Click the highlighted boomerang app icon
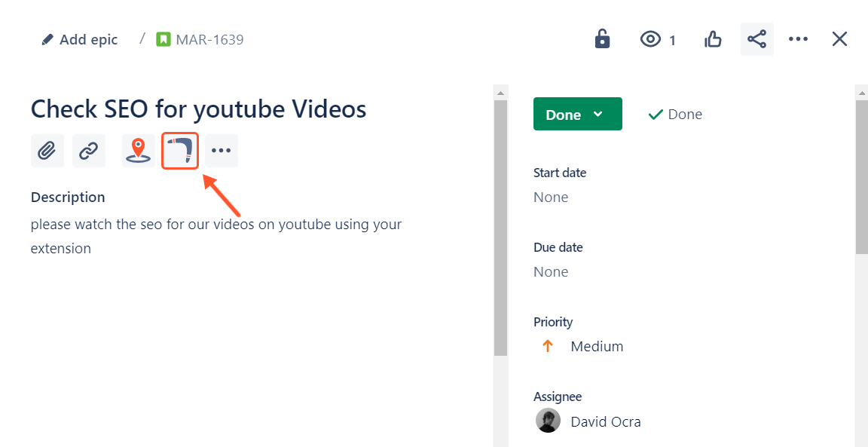Image resolution: width=868 pixels, height=447 pixels. coord(180,151)
